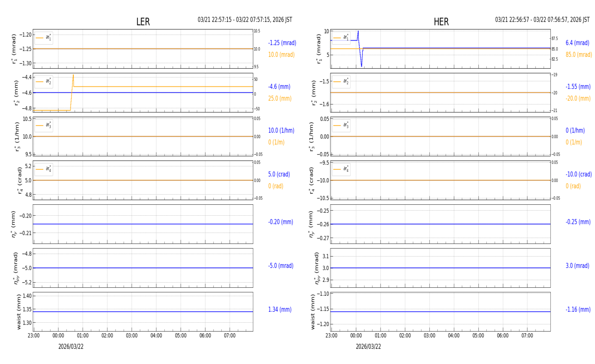Select the LER time range ending 07:57:15

(x=245, y=20)
